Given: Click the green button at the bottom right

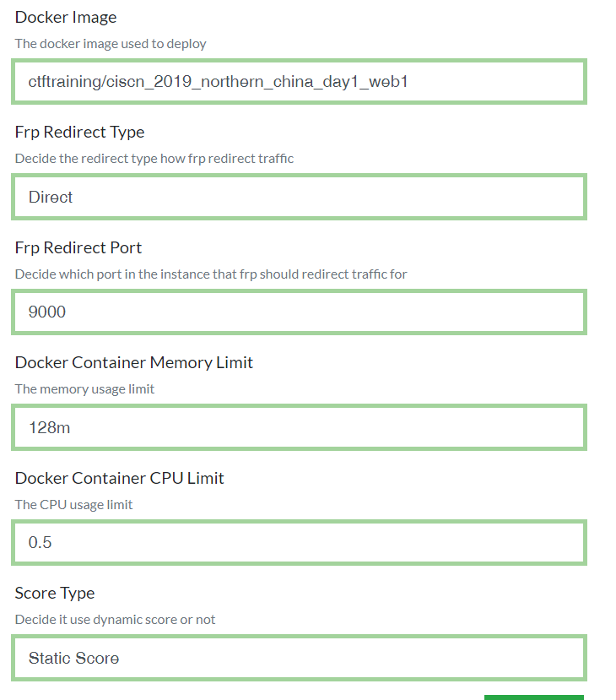Looking at the screenshot, I should [x=533, y=697].
